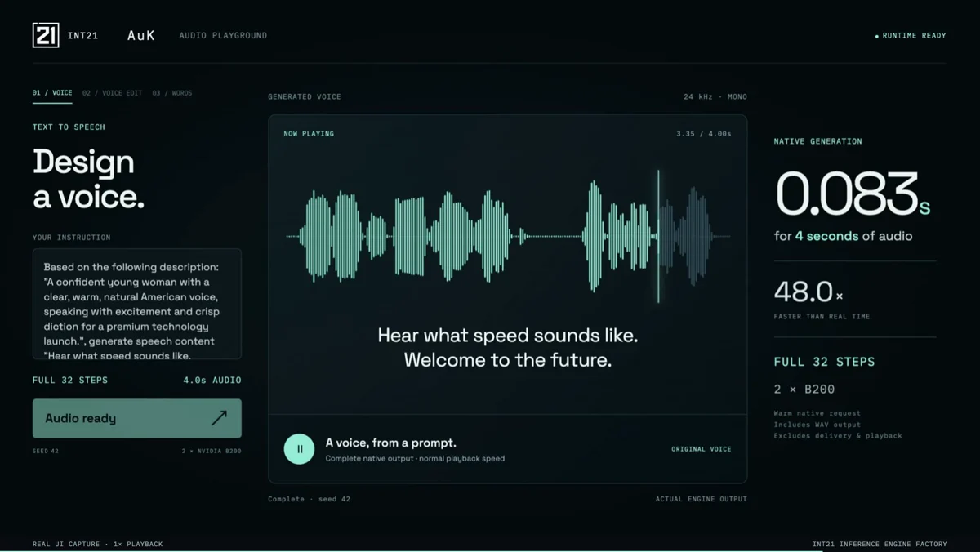Click the REAL UI CAPTURE · 1× PLAYBACK footer
Image resolution: width=980 pixels, height=552 pixels.
[98, 544]
